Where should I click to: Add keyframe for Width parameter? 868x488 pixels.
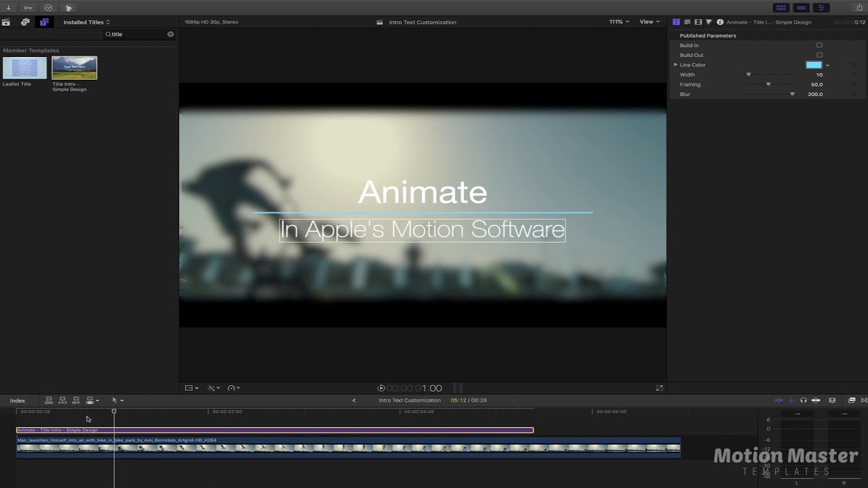tap(853, 75)
